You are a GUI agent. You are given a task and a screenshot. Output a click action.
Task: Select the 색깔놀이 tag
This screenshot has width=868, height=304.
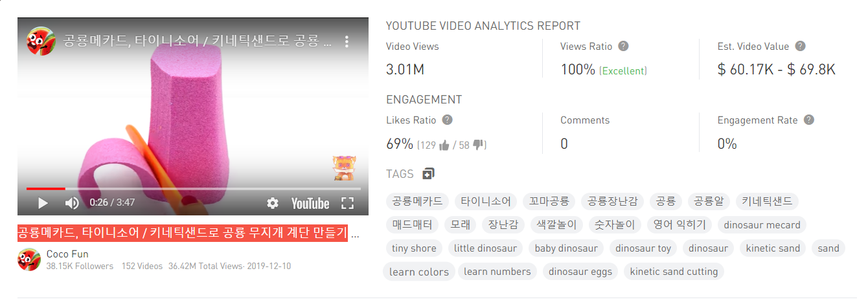556,224
